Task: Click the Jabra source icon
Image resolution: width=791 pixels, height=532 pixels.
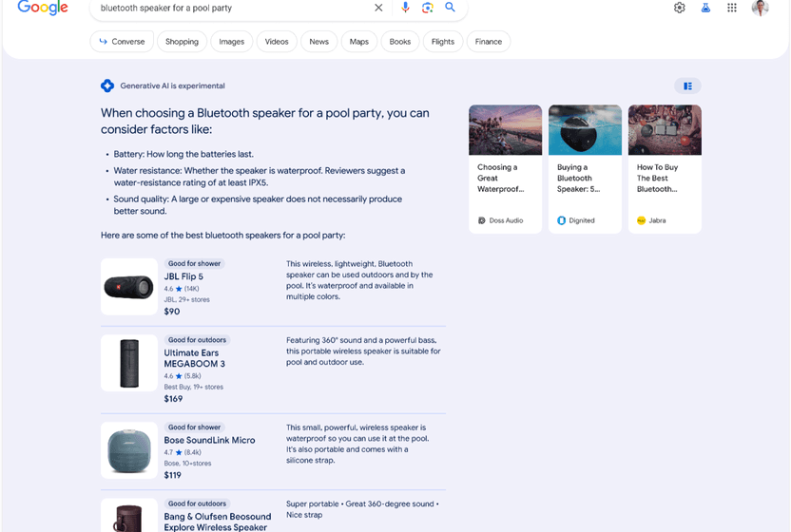Action: (641, 220)
